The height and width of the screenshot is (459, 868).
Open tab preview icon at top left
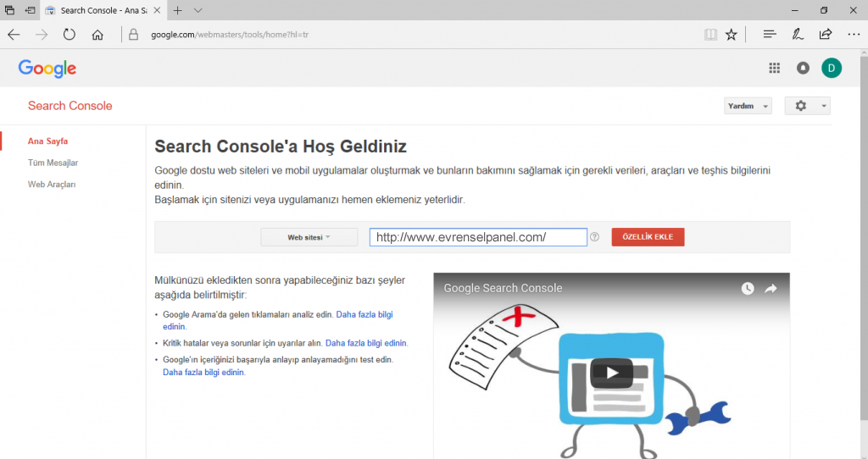pyautogui.click(x=9, y=10)
